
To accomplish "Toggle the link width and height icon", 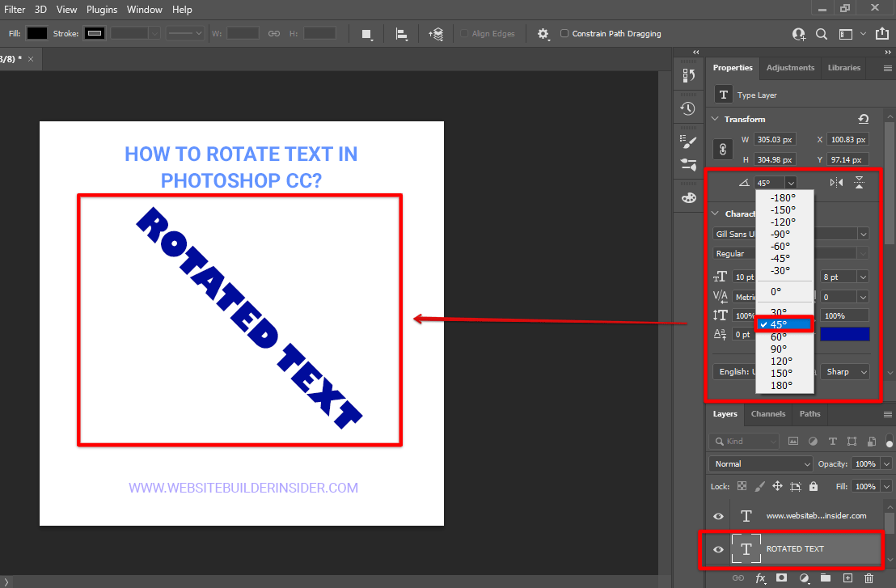I will point(723,149).
